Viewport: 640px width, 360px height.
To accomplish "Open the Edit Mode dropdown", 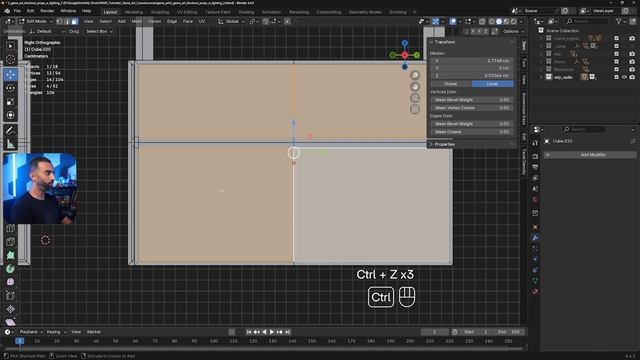I will click(36, 21).
